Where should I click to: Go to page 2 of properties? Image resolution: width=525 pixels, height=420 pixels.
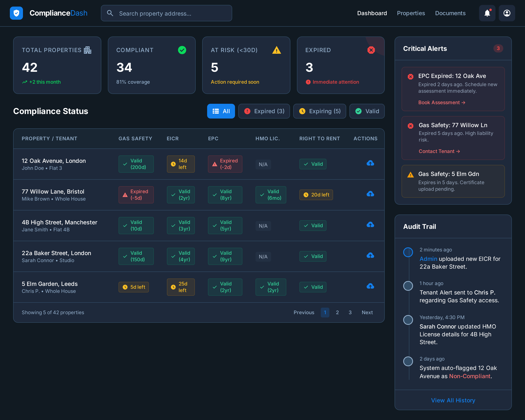tap(337, 312)
